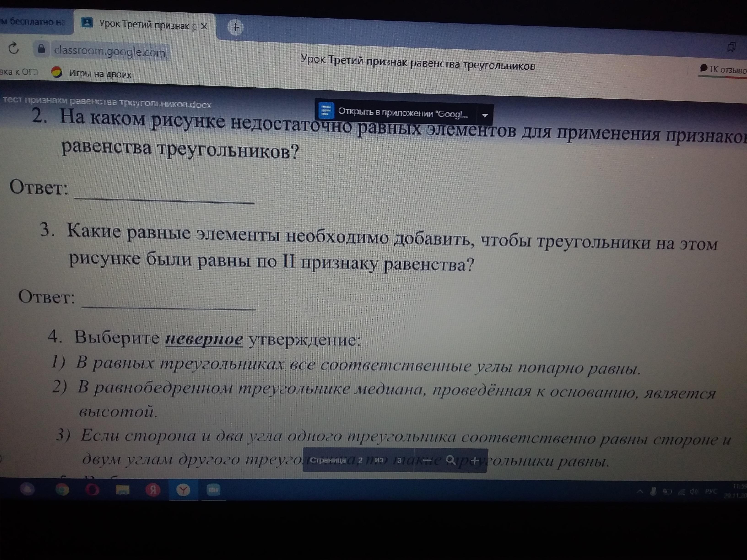Switch to the 'бесплатно' browser tab

pyautogui.click(x=34, y=22)
